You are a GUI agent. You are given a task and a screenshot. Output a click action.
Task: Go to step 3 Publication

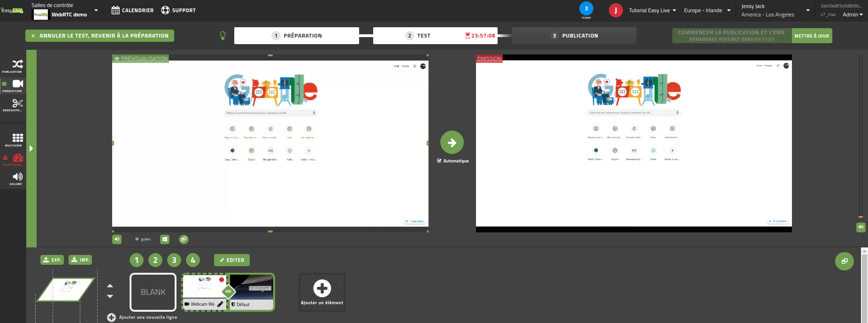574,36
